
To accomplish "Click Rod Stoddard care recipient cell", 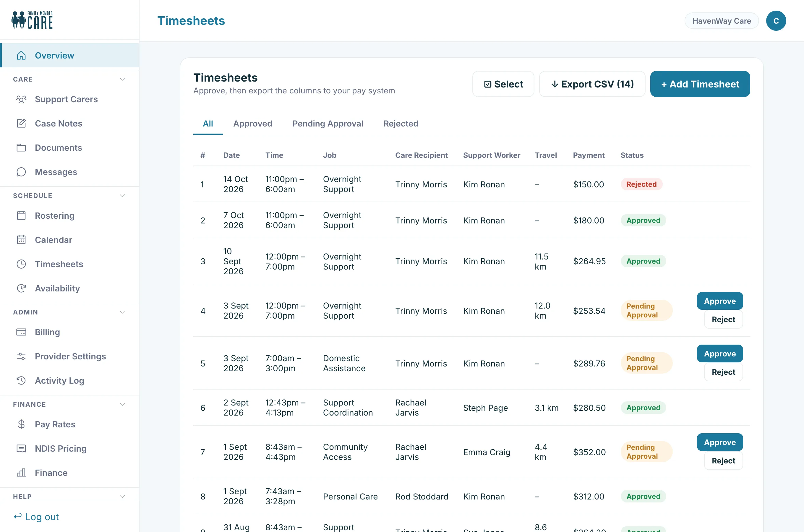I will [x=422, y=496].
